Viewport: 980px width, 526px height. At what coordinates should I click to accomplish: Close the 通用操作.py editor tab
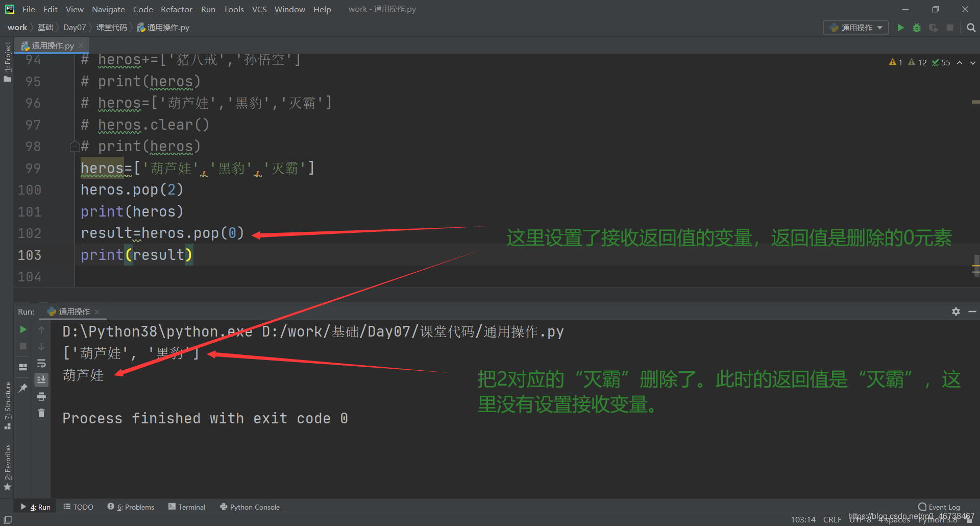[x=81, y=45]
